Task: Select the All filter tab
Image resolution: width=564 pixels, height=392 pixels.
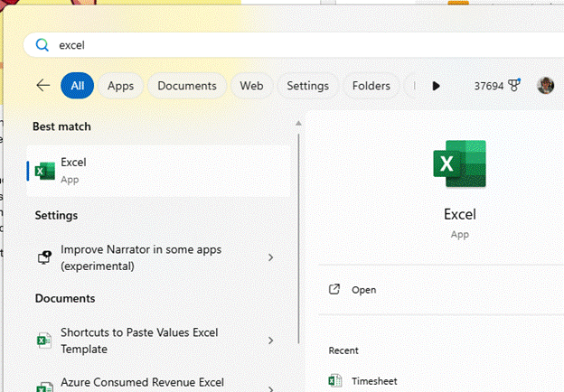Action: [78, 86]
